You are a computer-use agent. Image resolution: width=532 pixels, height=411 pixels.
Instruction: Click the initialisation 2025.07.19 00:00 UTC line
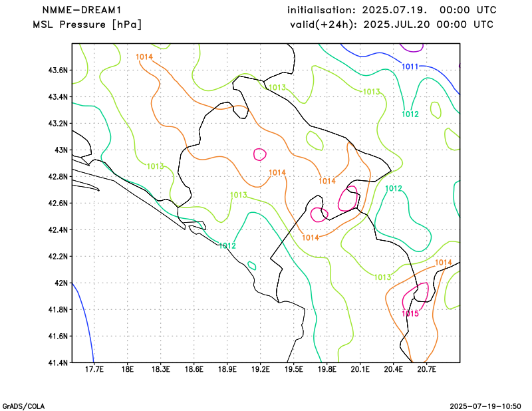pos(392,10)
